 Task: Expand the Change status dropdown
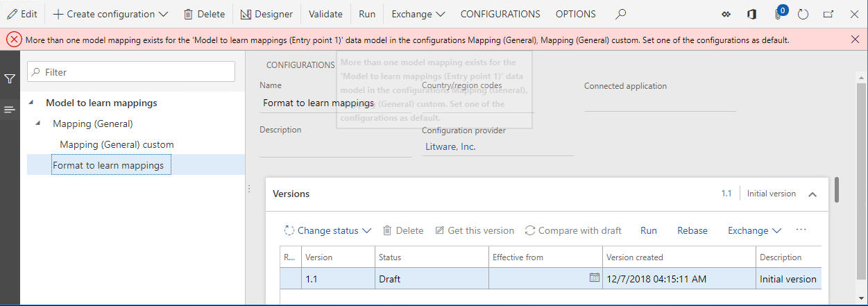coord(327,230)
